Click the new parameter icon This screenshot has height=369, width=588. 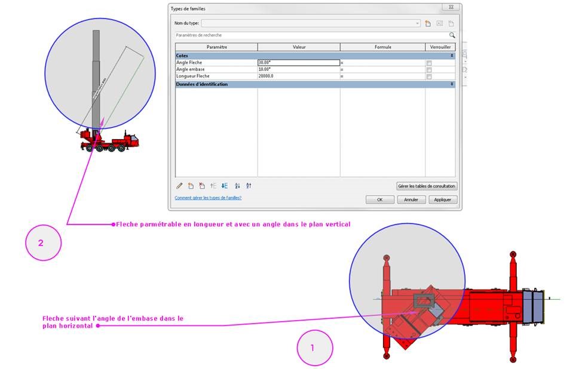[x=191, y=186]
